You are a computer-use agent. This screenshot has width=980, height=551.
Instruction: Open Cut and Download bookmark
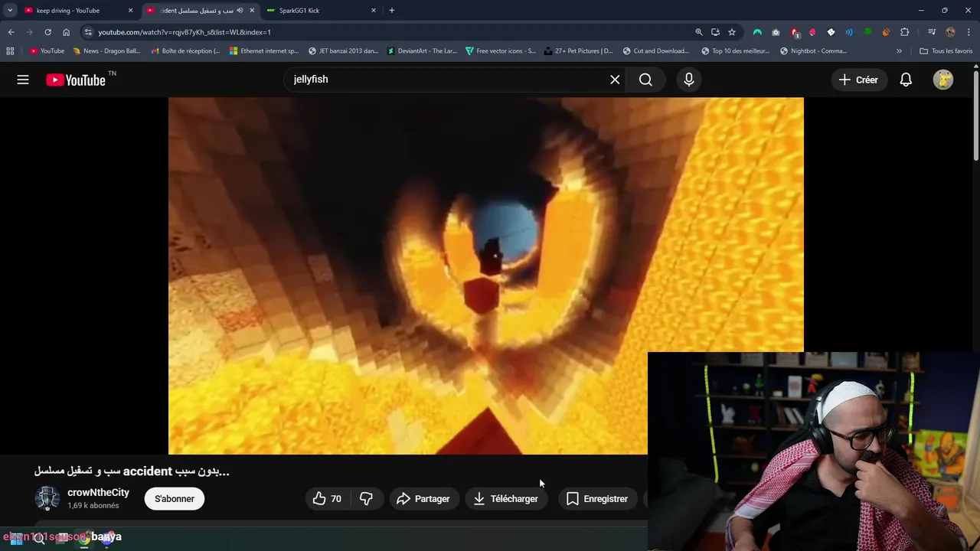(x=656, y=51)
